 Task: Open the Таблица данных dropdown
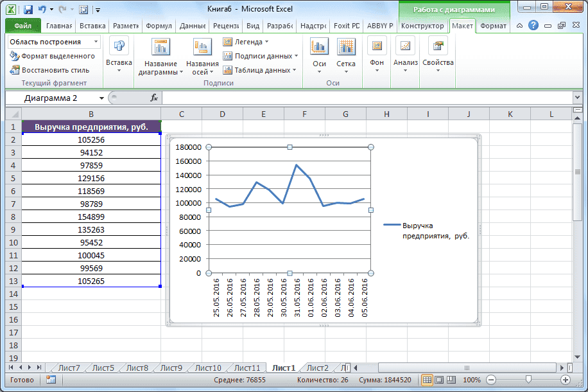pyautogui.click(x=260, y=70)
